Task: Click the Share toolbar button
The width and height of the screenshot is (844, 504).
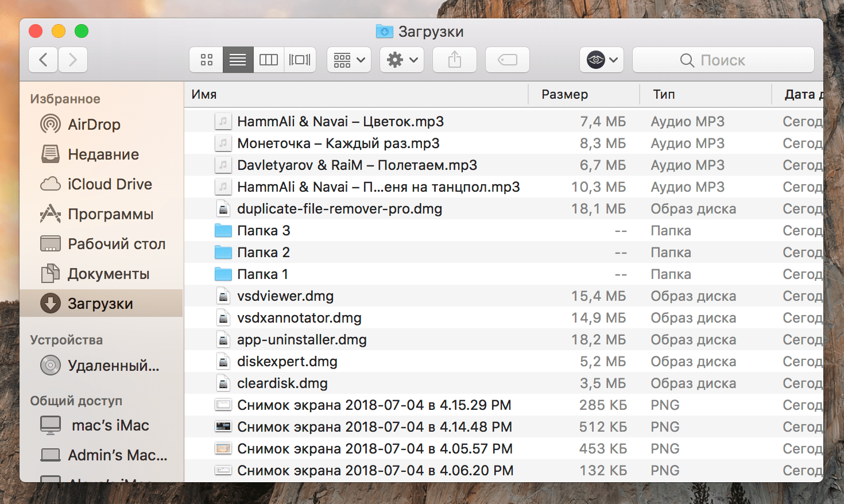Action: click(455, 60)
